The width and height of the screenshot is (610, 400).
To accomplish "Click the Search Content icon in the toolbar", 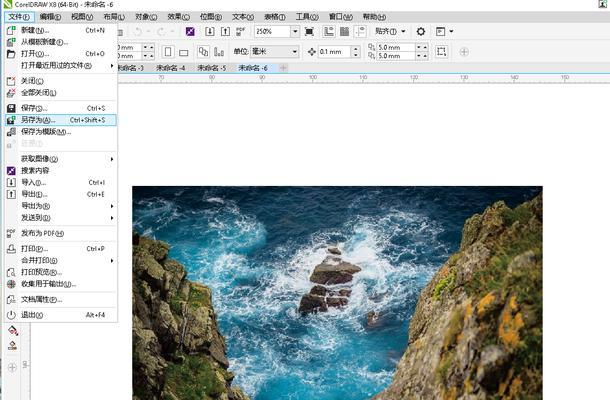I will point(190,32).
